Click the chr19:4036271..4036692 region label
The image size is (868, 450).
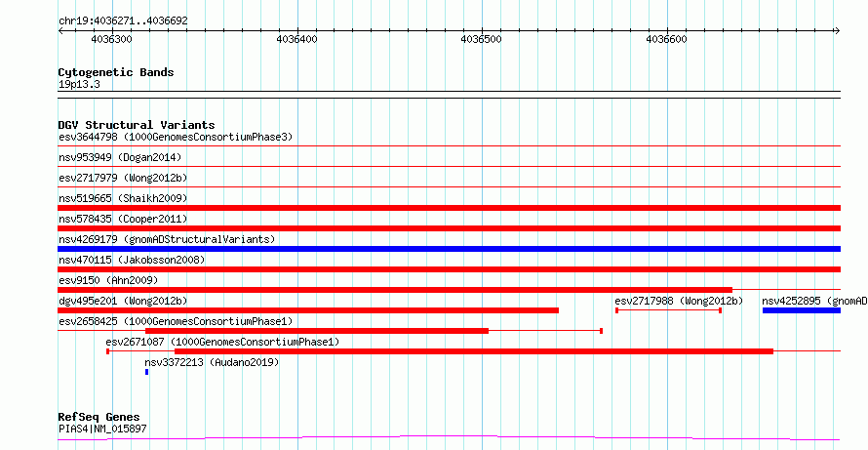point(123,21)
